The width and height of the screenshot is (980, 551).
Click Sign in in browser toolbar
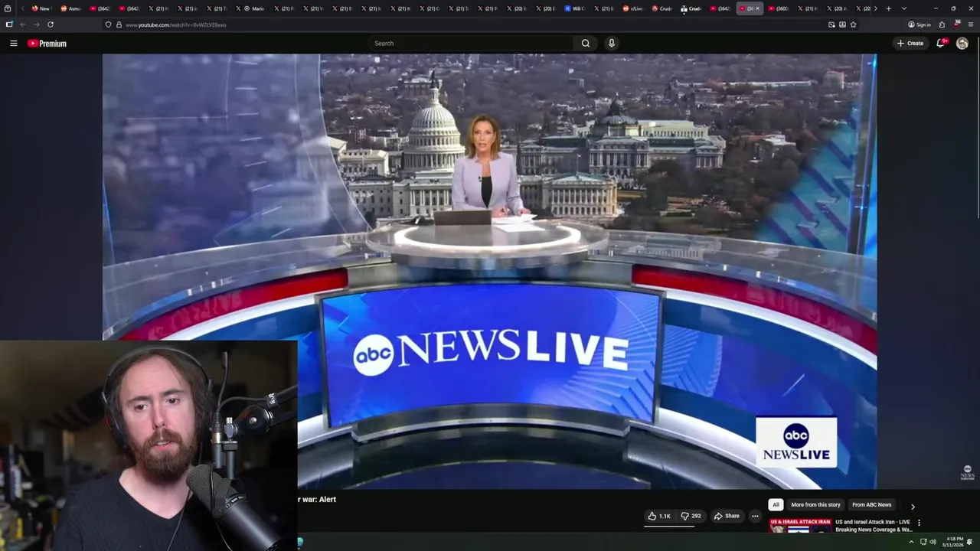(920, 24)
